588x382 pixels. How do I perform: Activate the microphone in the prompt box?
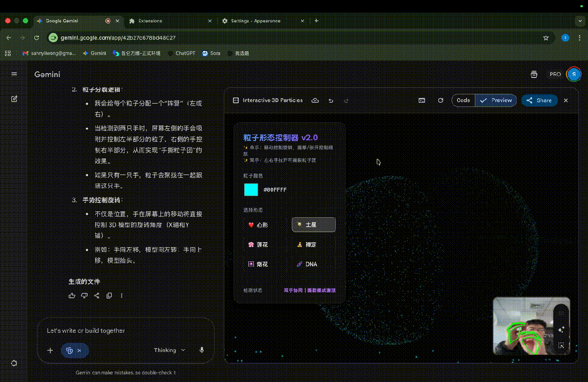[202, 350]
